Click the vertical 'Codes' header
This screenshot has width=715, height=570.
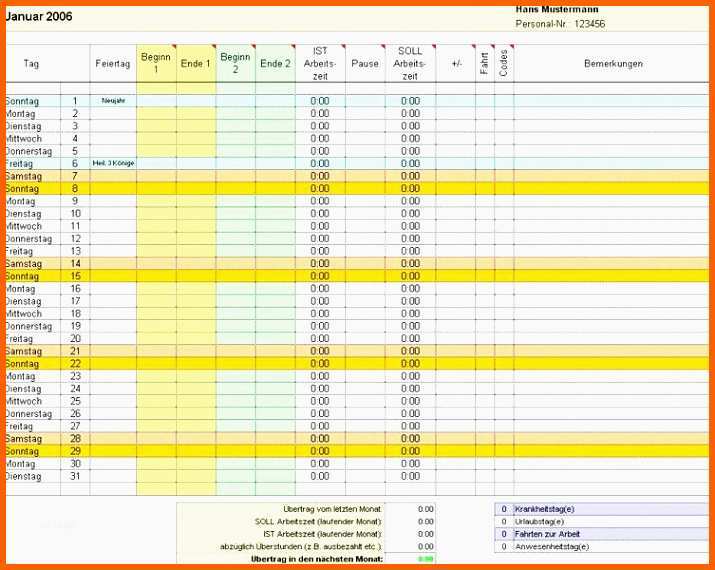[504, 63]
